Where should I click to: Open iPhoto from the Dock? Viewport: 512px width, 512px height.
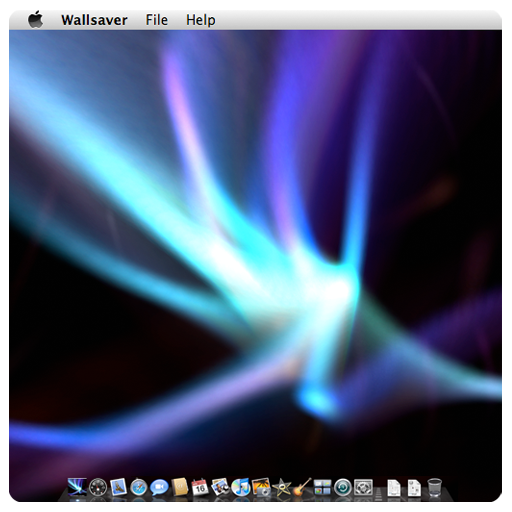click(261, 488)
